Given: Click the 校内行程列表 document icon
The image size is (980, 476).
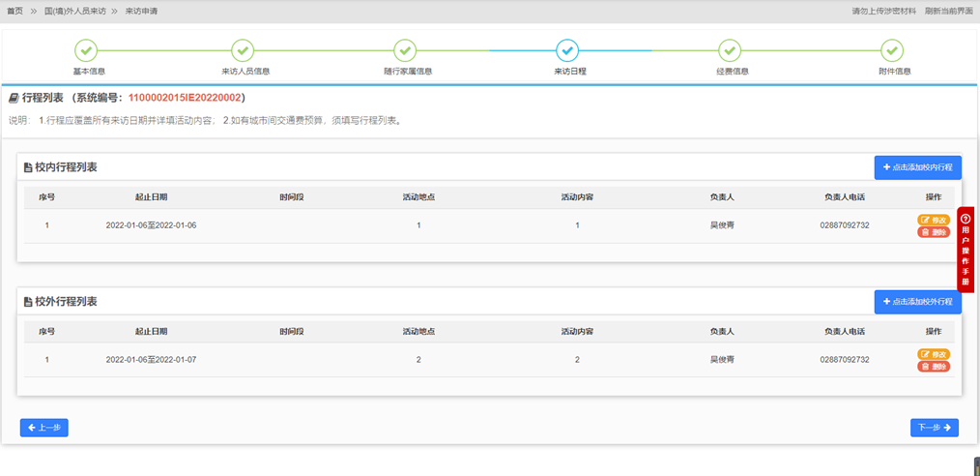Looking at the screenshot, I should pos(28,167).
